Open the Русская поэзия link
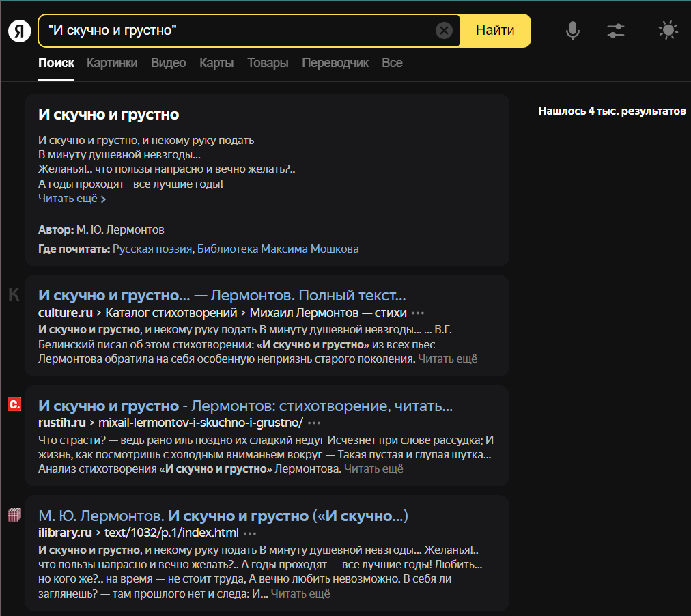 click(152, 249)
